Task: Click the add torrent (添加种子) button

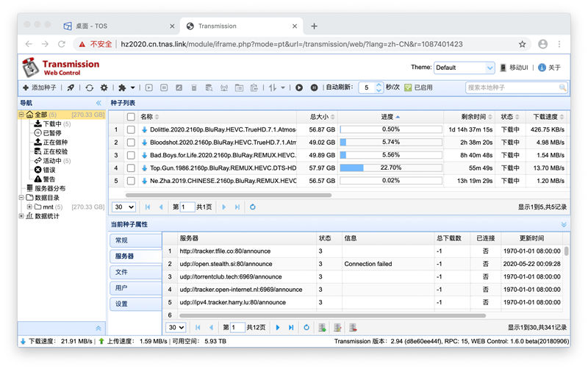Action: (40, 87)
